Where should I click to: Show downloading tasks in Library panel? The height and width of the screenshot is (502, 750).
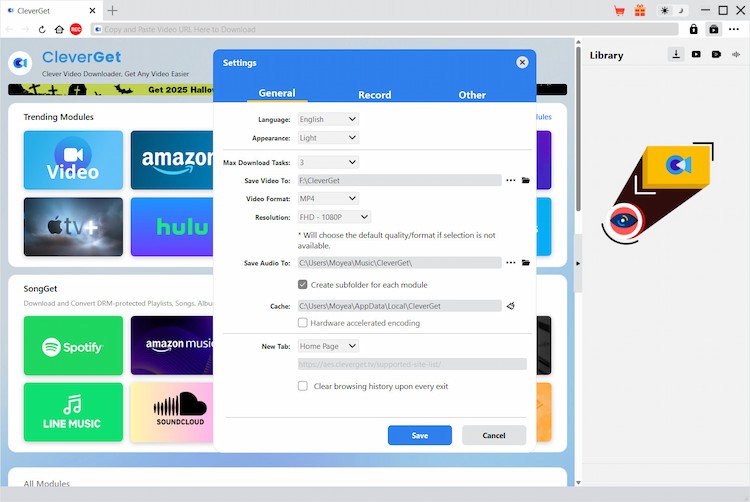pyautogui.click(x=676, y=54)
